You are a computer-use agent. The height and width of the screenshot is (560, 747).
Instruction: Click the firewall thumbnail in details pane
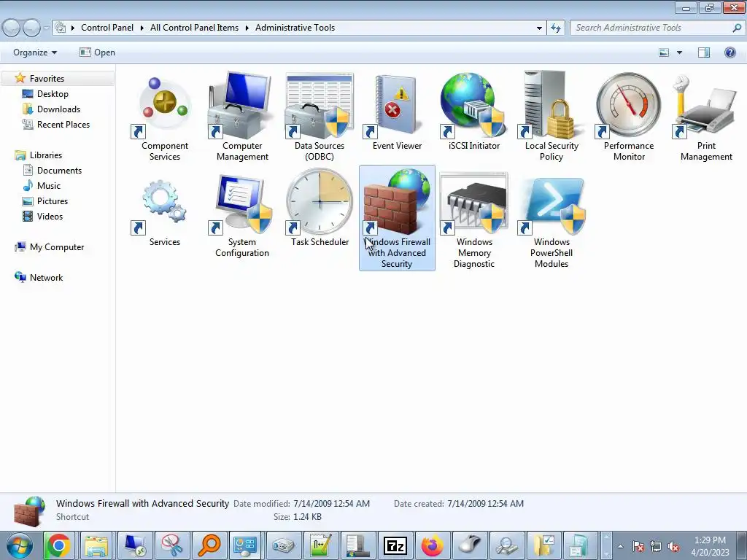(x=29, y=510)
